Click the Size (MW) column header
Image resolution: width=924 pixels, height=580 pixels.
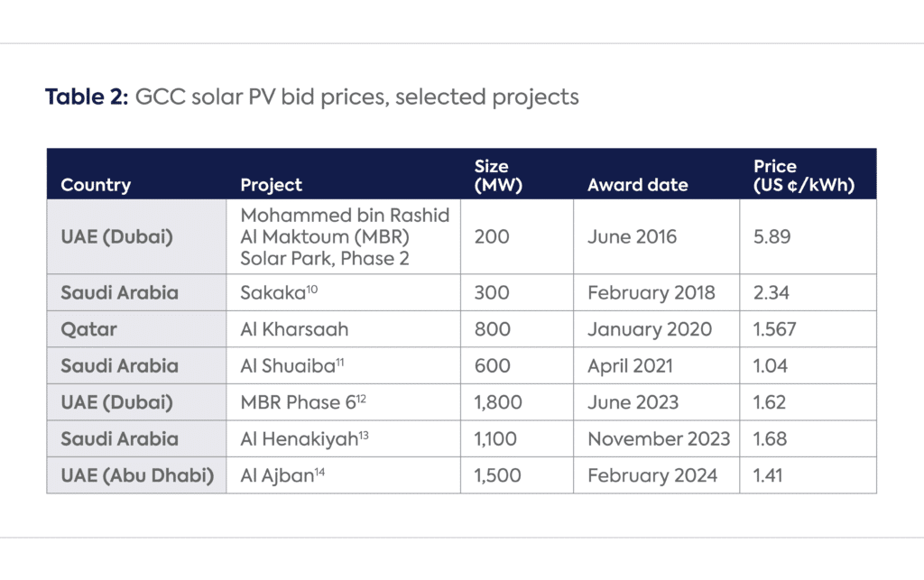[498, 176]
